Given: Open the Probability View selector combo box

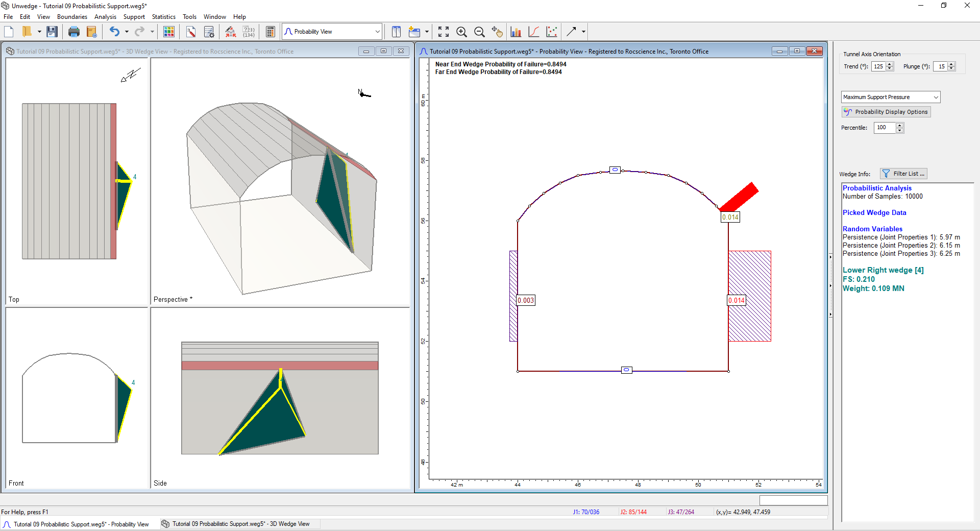Looking at the screenshot, I should [332, 32].
